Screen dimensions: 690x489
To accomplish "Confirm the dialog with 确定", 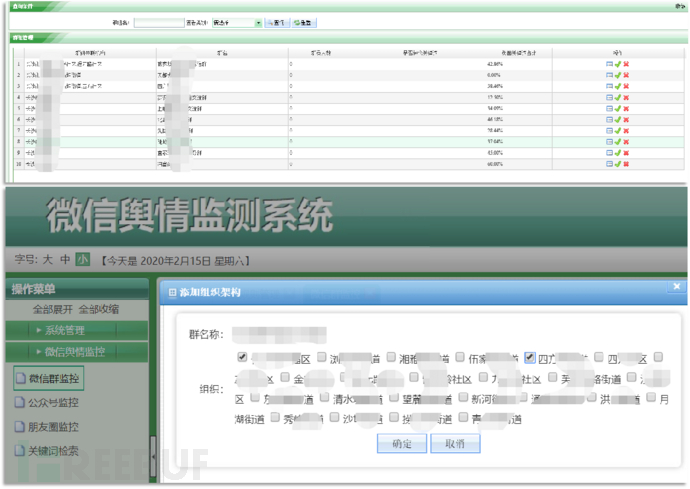I will pyautogui.click(x=402, y=444).
